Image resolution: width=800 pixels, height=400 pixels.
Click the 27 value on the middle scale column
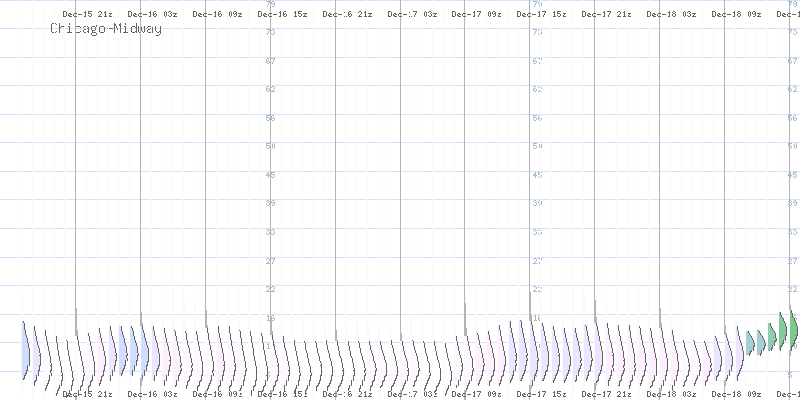point(537,260)
